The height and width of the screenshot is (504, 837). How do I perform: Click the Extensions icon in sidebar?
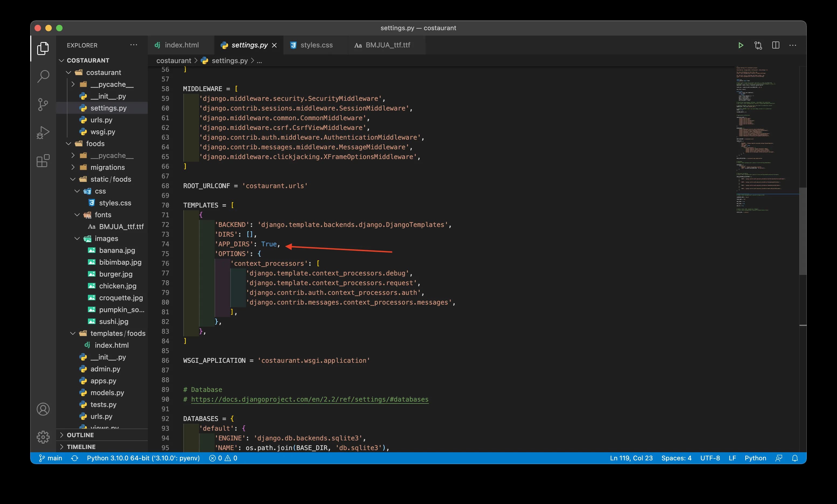click(44, 159)
